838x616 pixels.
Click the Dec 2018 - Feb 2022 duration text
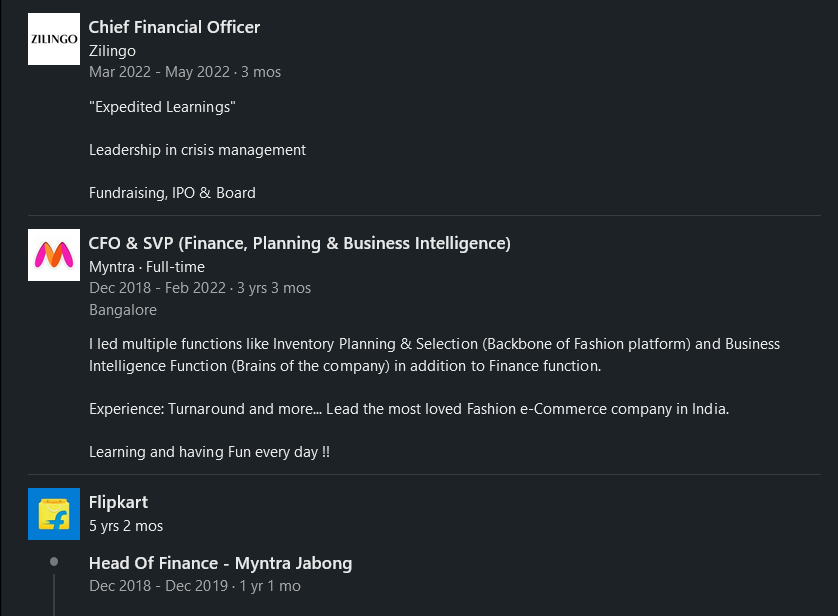[199, 288]
